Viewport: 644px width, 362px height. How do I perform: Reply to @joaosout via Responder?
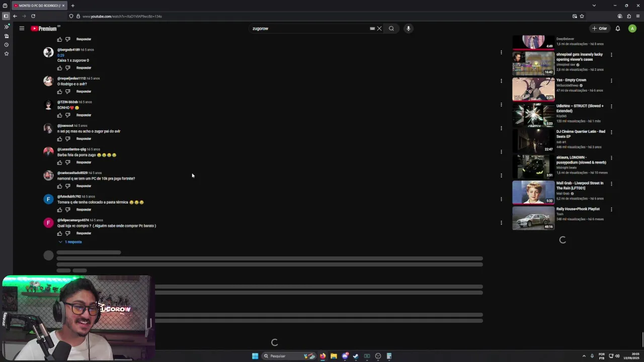pos(84,139)
